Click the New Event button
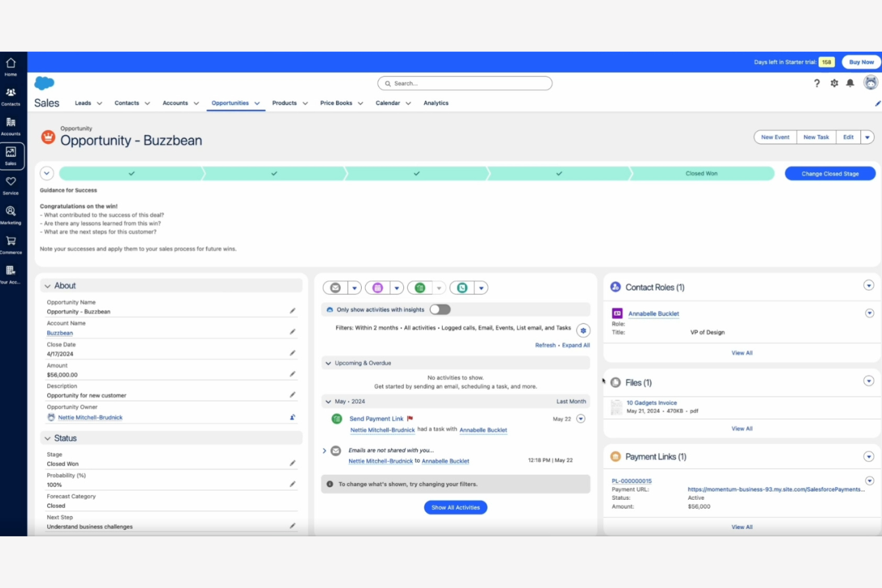Image resolution: width=882 pixels, height=588 pixels. [775, 137]
